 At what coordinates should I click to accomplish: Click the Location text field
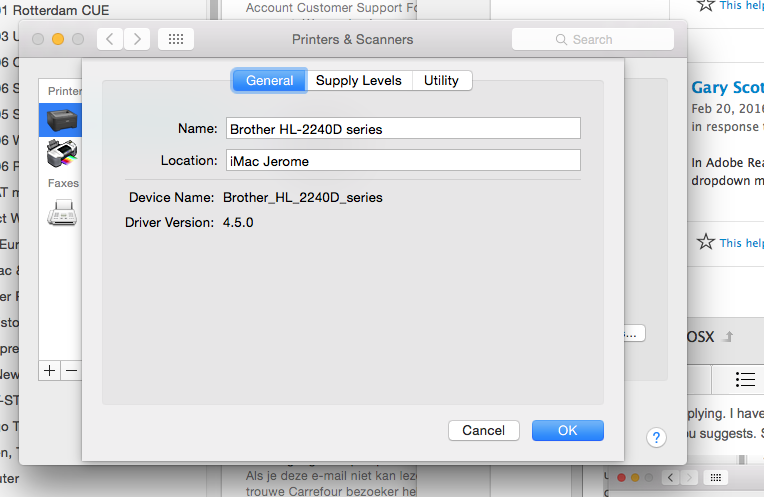coord(403,160)
